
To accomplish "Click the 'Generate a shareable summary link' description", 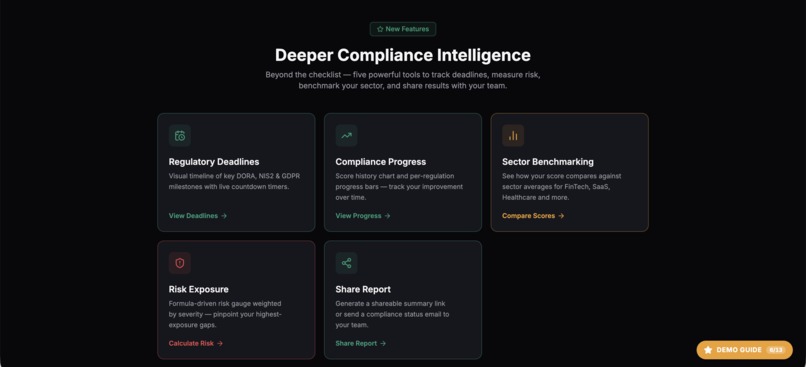I will point(392,314).
